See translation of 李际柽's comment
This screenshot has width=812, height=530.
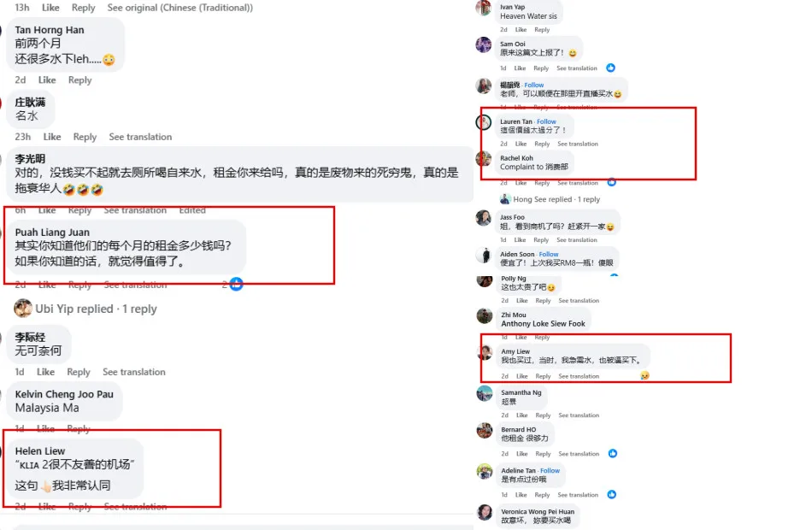pos(133,372)
